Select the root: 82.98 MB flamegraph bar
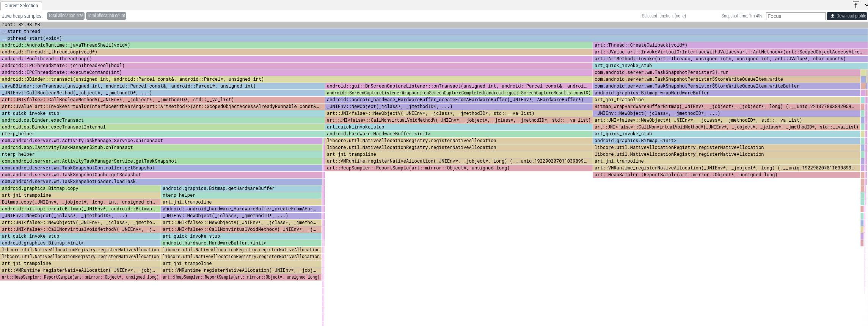 (434, 25)
